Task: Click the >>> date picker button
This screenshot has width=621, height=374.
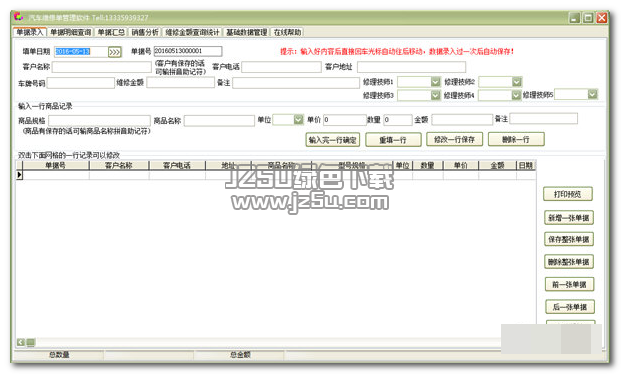Action: (x=115, y=52)
